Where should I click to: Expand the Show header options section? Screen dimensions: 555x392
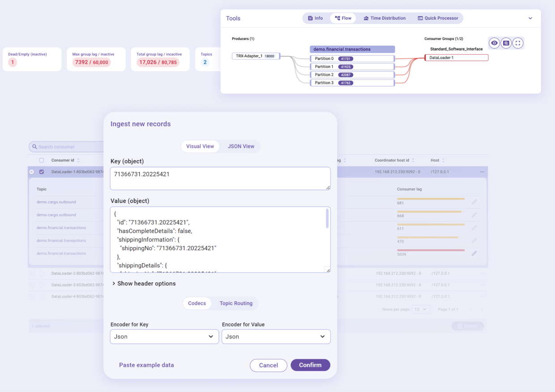[x=145, y=283]
